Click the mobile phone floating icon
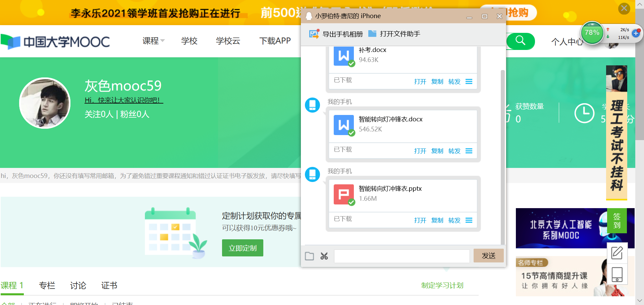The width and height of the screenshot is (644, 305). pos(617,274)
